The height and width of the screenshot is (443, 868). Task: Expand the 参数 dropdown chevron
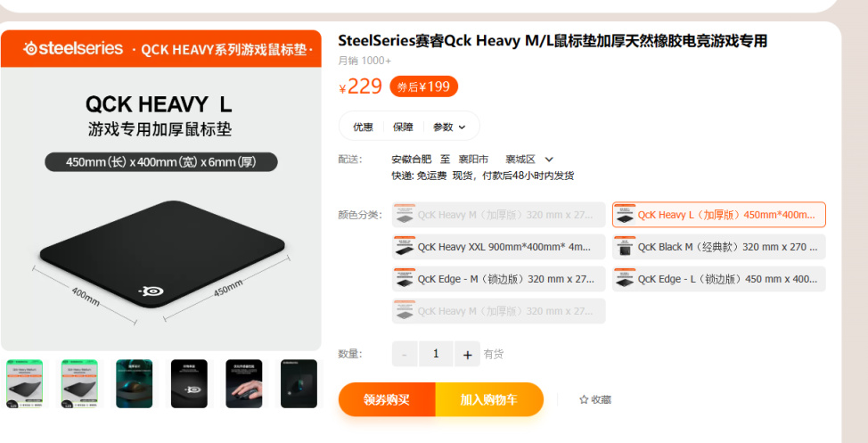463,127
